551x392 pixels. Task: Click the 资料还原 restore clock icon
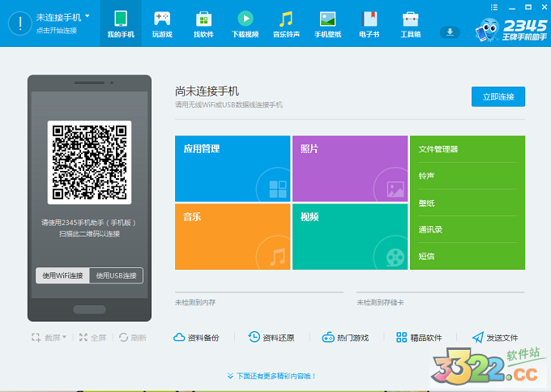click(254, 337)
